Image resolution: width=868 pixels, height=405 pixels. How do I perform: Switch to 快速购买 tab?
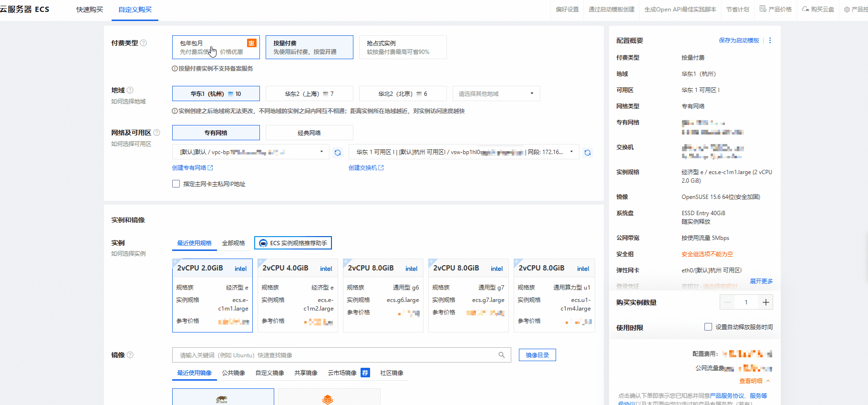coord(90,10)
